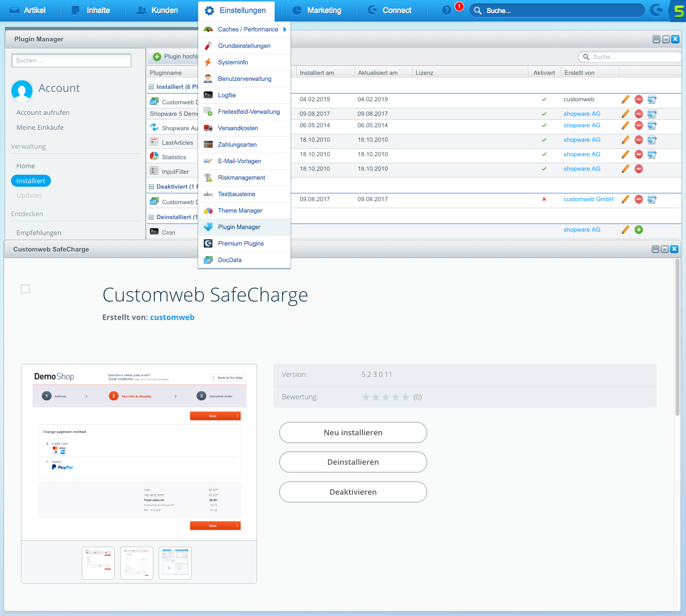Open the Inhalte menu
Image resolution: width=686 pixels, height=616 pixels.
click(x=91, y=10)
